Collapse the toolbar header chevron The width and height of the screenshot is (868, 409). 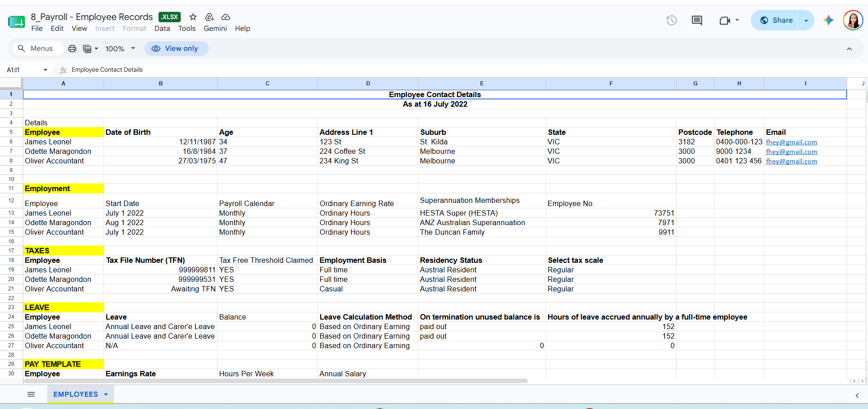[x=849, y=49]
